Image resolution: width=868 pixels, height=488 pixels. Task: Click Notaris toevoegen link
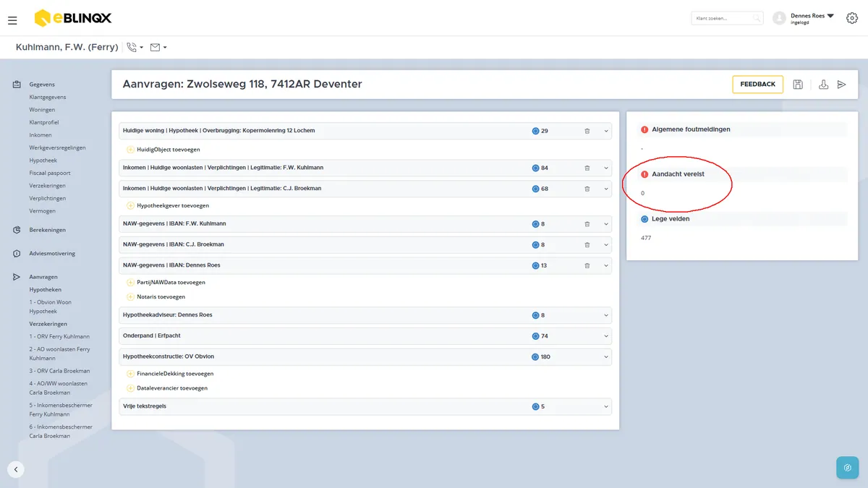[x=161, y=297]
